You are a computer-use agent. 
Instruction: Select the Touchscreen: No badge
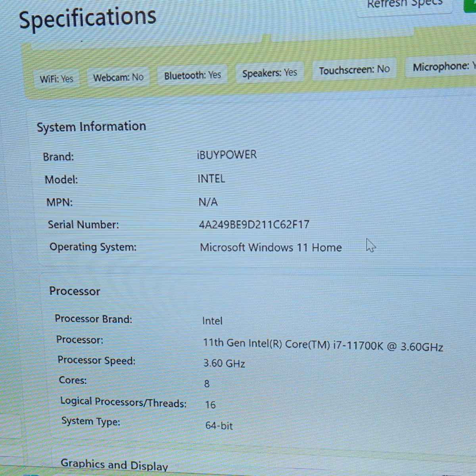[354, 70]
